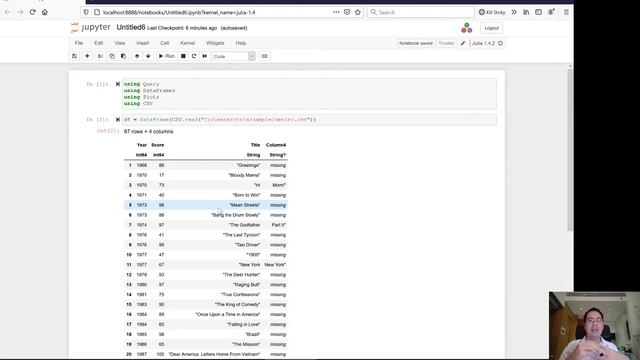Open the cell type Code dropdown

233,56
